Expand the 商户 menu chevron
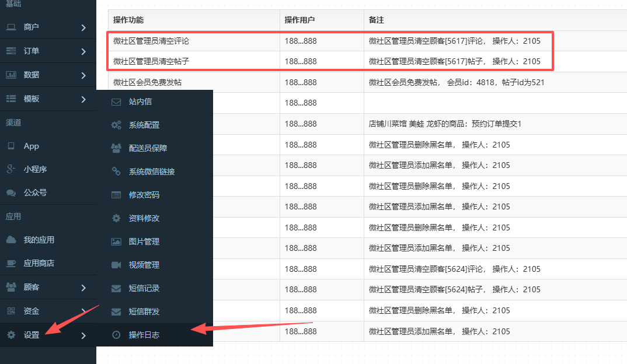Image resolution: width=627 pixels, height=364 pixels. point(83,27)
